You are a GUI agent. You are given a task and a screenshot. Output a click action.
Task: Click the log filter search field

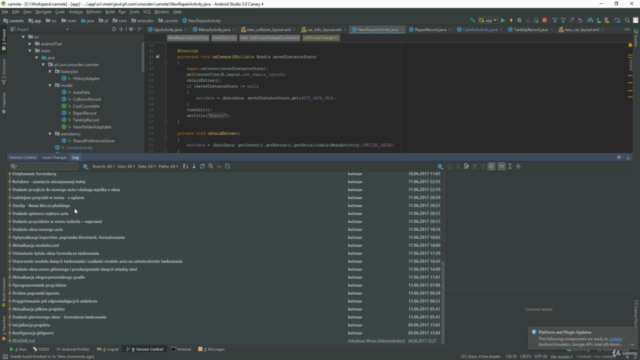tap(44, 167)
